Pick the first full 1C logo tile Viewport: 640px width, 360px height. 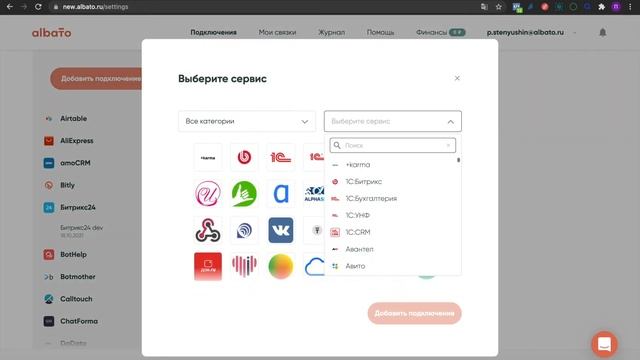click(280, 157)
